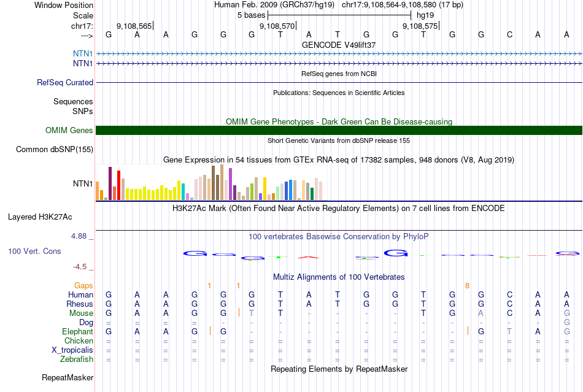Click the 9,108,565 position marker

tap(134, 26)
